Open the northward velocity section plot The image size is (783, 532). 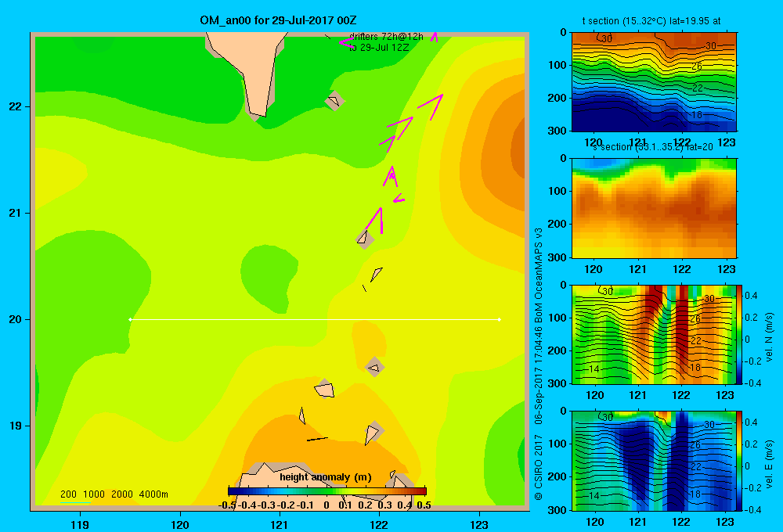click(654, 334)
